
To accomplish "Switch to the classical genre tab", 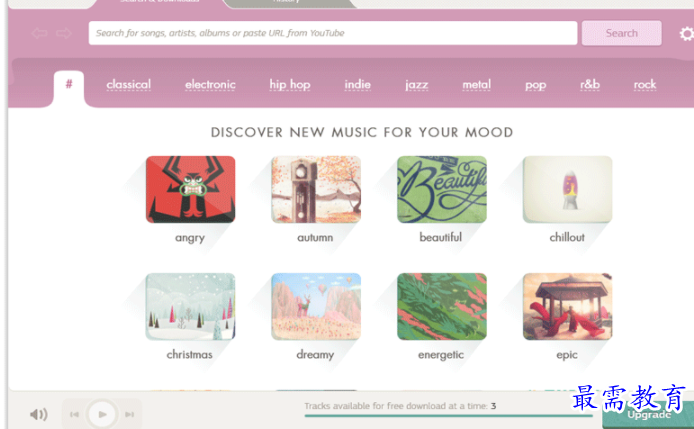I will [128, 84].
